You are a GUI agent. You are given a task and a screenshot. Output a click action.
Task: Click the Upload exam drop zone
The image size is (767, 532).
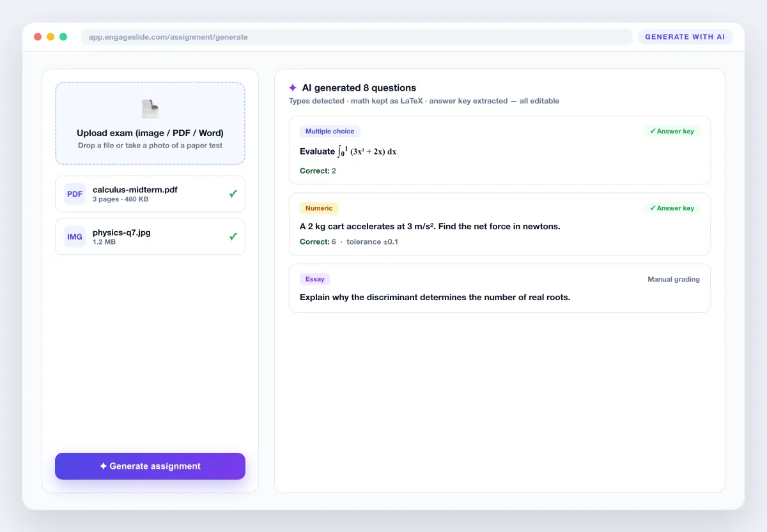[x=150, y=123]
